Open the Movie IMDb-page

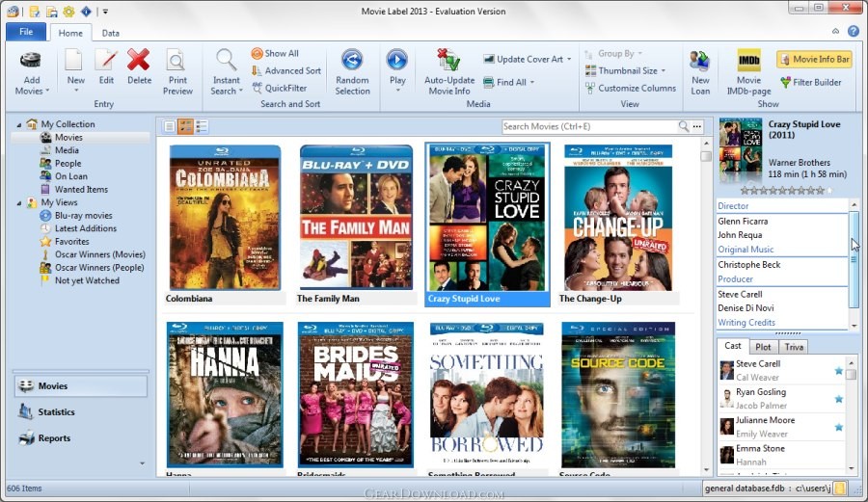(x=749, y=73)
